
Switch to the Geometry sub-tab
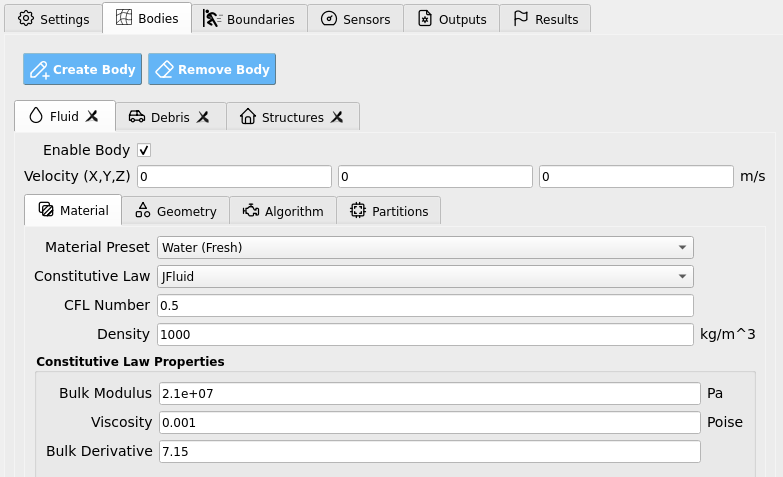[x=176, y=211]
